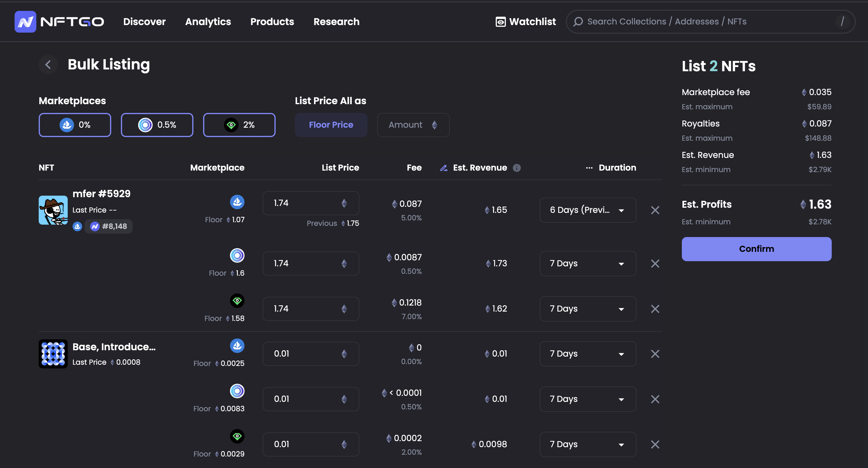Open the Research menu
The image size is (868, 468).
click(336, 22)
